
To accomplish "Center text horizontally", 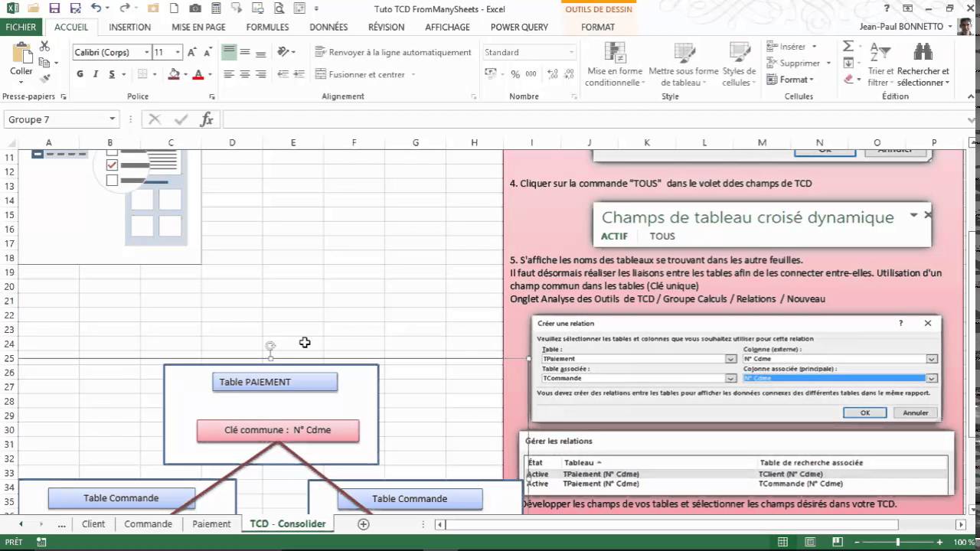I will 245,74.
